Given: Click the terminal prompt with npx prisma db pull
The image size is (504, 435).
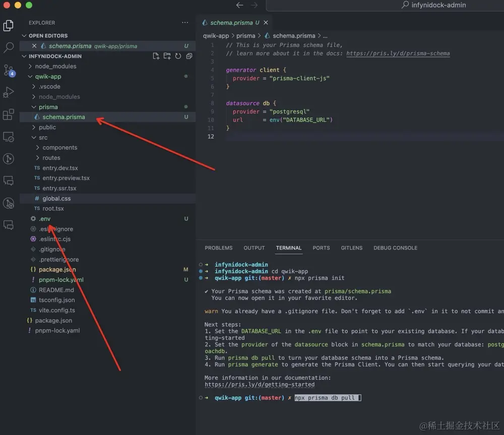Looking at the screenshot, I should [328, 398].
